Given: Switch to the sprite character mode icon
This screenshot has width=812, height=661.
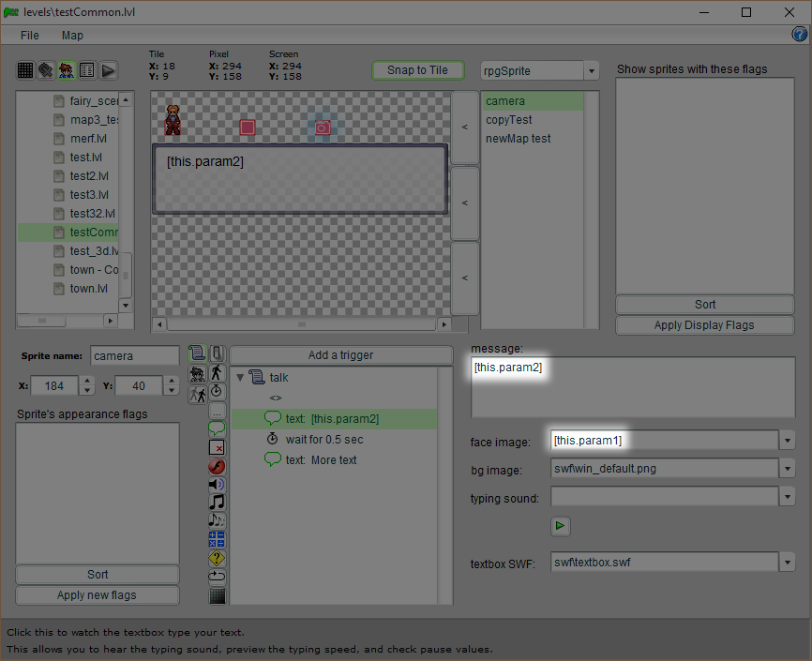Looking at the screenshot, I should tap(67, 70).
